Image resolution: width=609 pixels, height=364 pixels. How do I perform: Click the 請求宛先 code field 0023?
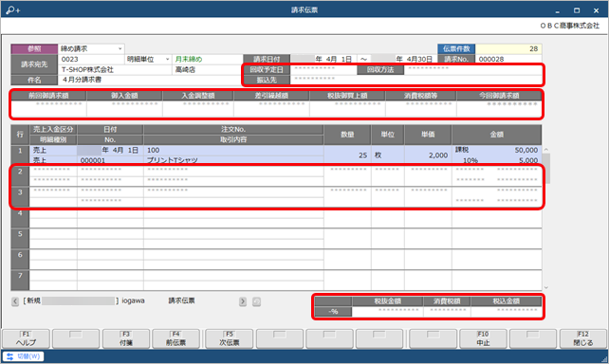[x=91, y=60]
